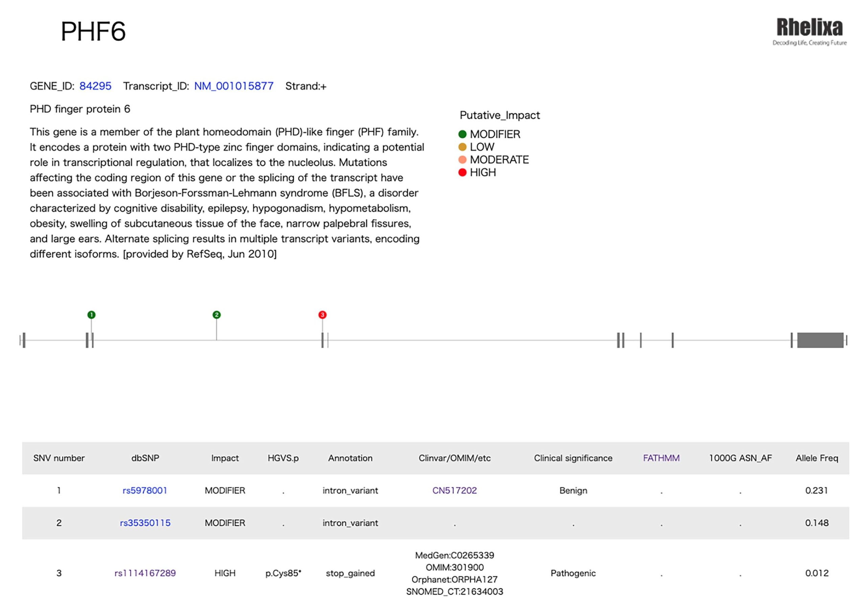Open ClinVar CN517202 link
The height and width of the screenshot is (616, 866).
pos(454,490)
